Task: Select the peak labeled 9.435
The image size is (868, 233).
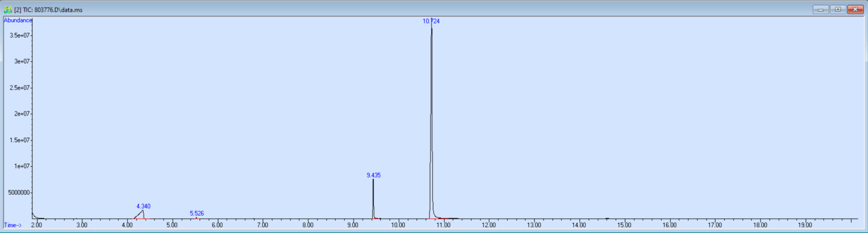Action: [x=373, y=175]
